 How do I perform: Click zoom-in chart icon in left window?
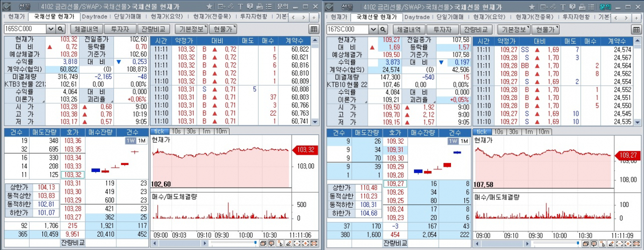click(305, 244)
